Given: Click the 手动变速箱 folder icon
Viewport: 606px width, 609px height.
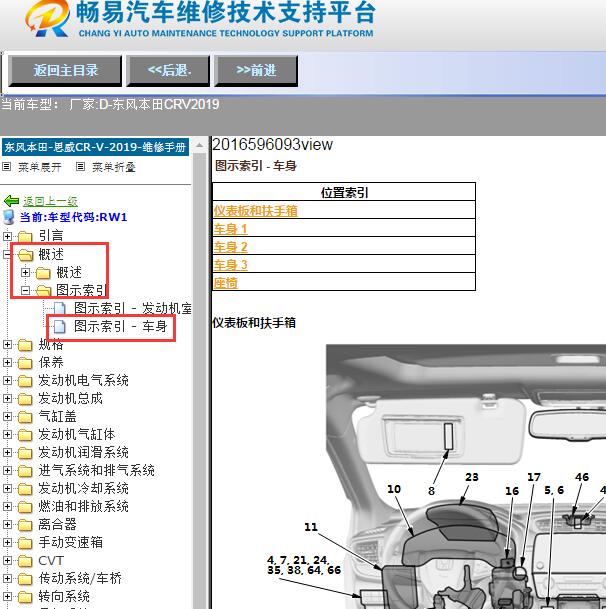Looking at the screenshot, I should tap(25, 543).
